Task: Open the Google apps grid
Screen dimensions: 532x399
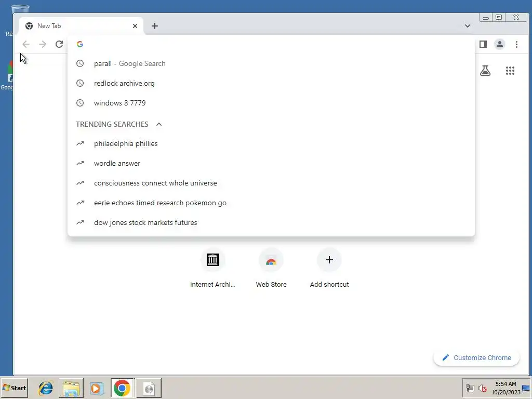Action: tap(510, 71)
